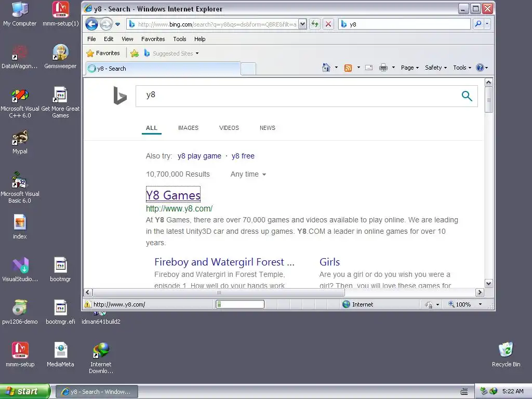Open the Help menu

200,39
